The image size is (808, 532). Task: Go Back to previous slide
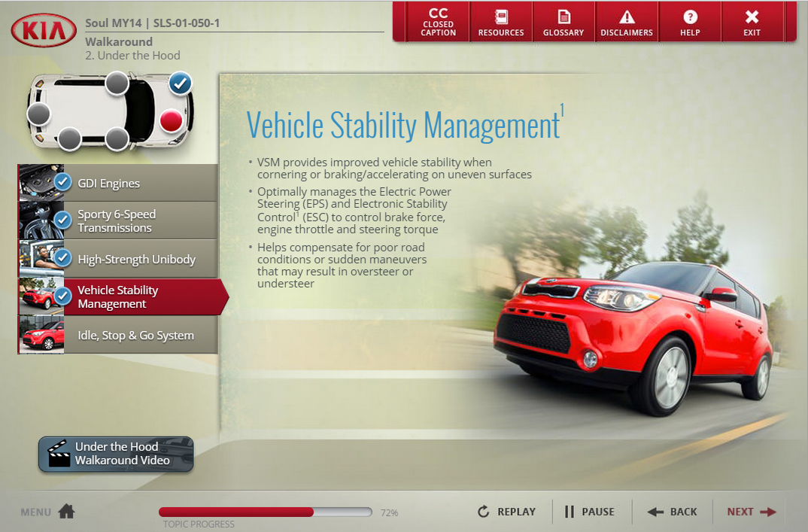click(x=673, y=512)
